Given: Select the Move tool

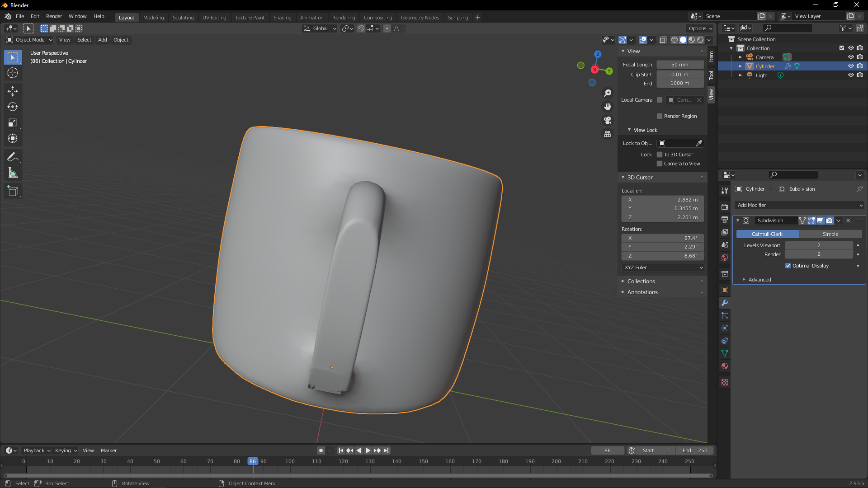Looking at the screenshot, I should tap(13, 91).
